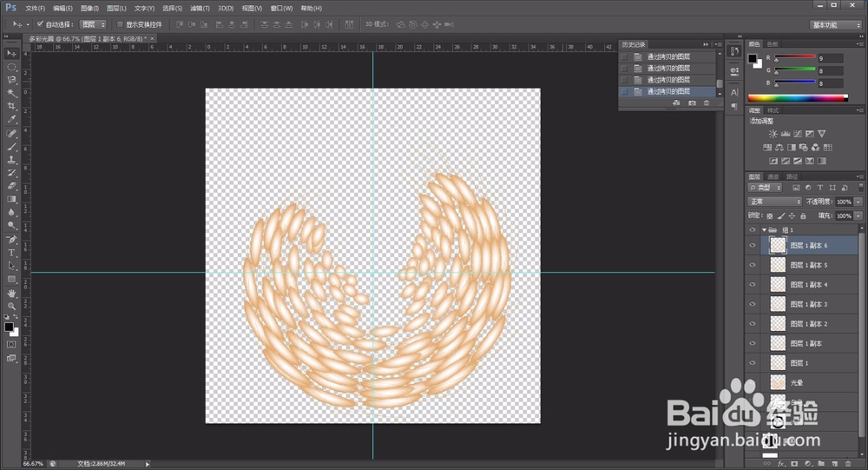Open layer fill dropdown arrow
Image resolution: width=868 pixels, height=470 pixels.
[x=858, y=215]
